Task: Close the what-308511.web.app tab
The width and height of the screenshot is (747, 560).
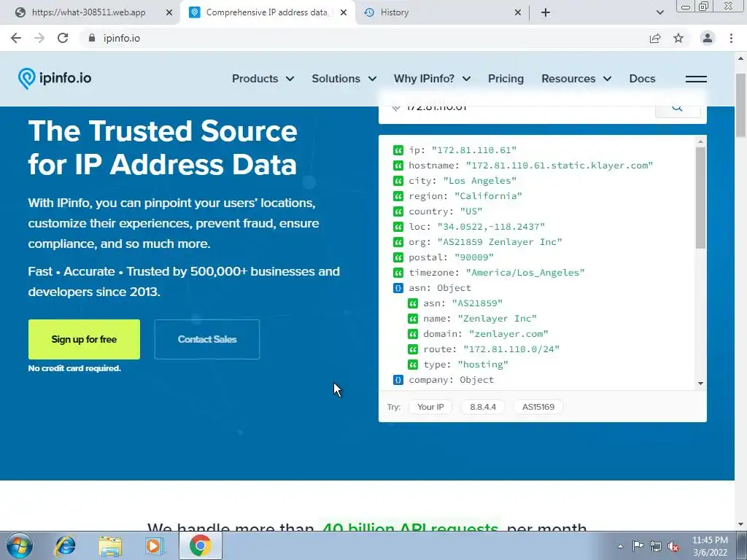Action: coord(169,12)
